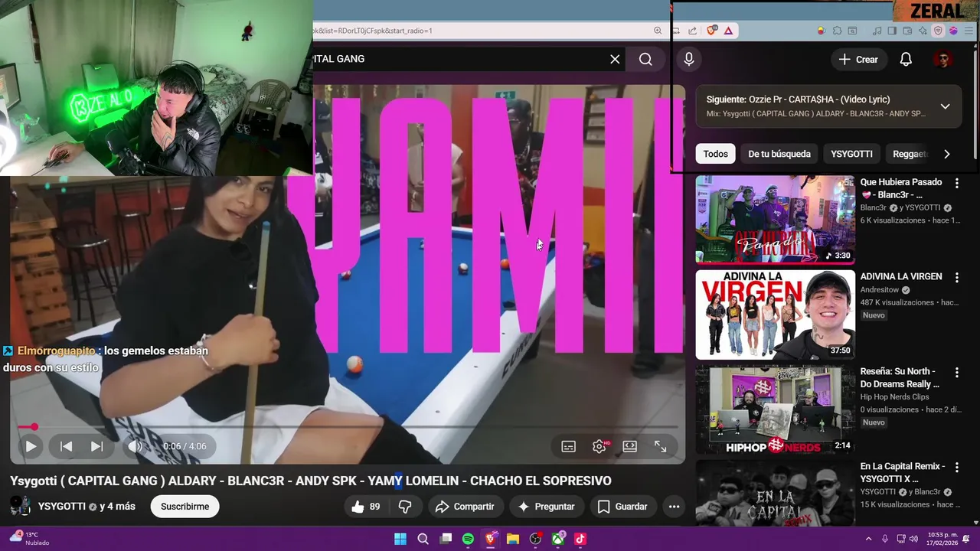Toggle the browser sidebar panel icon
980x551 pixels.
click(892, 31)
